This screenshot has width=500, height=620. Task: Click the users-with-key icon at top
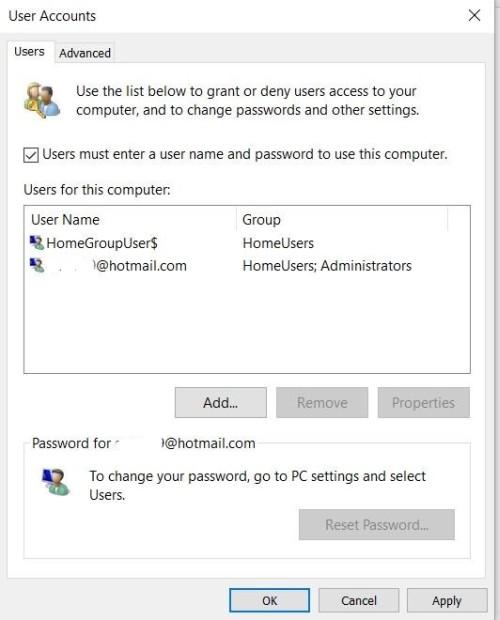[x=42, y=100]
